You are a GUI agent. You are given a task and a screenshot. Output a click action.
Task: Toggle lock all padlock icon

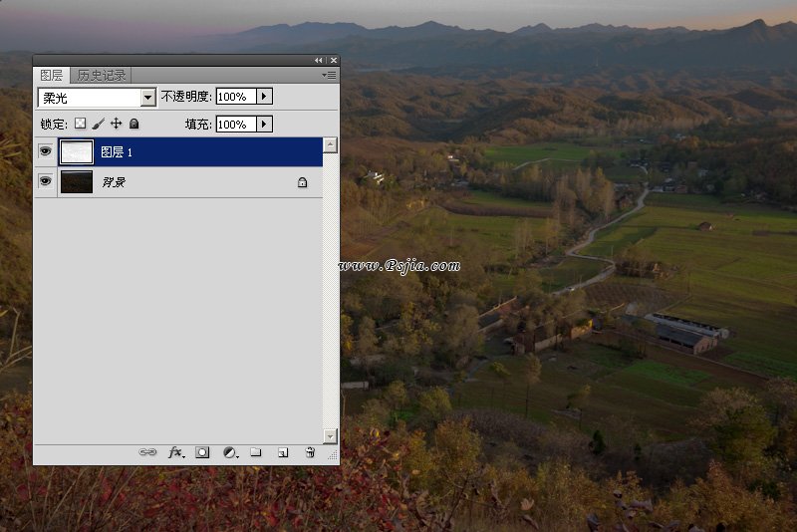pyautogui.click(x=134, y=124)
